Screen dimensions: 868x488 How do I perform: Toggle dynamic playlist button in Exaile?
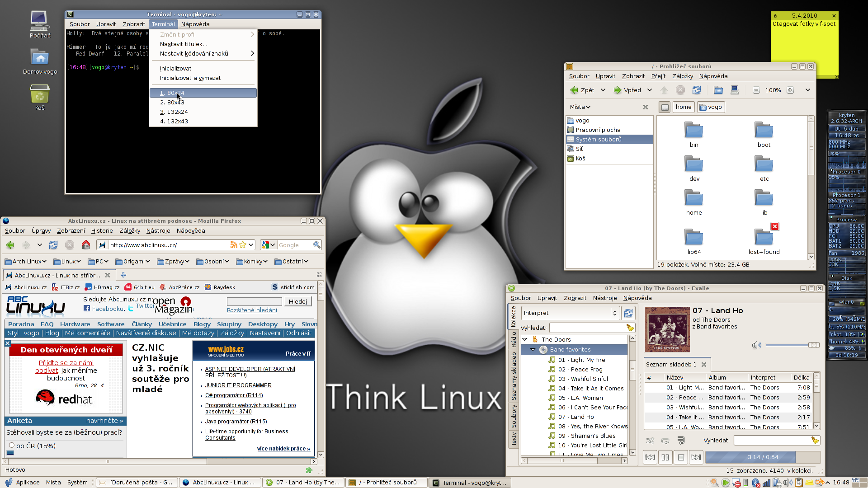coord(681,440)
